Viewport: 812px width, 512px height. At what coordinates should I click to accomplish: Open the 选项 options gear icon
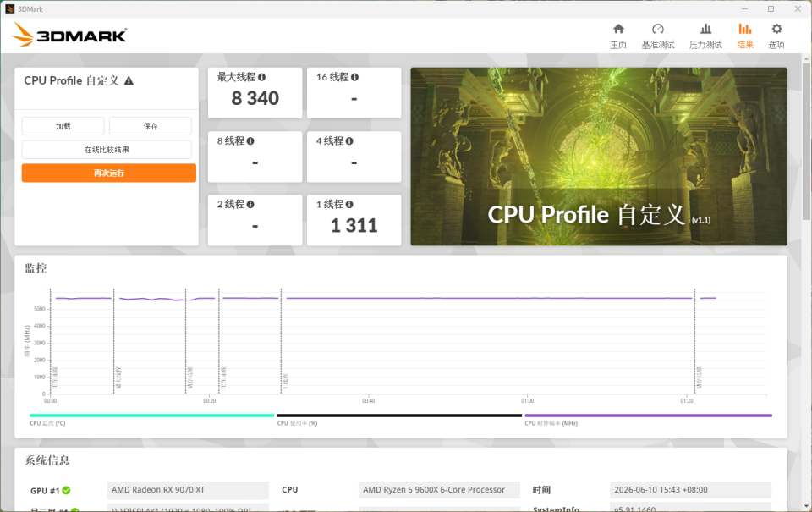coord(776,29)
